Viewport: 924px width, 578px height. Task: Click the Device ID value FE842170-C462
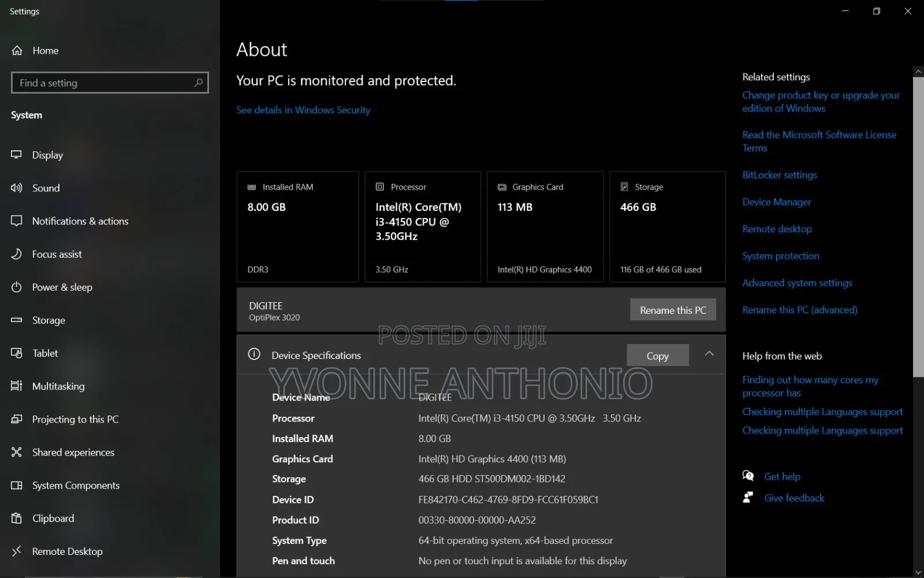508,499
